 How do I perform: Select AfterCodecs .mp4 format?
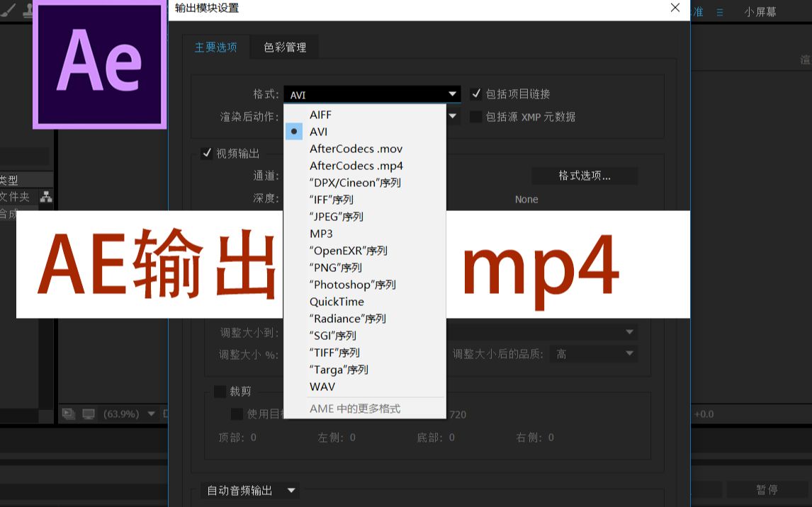[365, 166]
